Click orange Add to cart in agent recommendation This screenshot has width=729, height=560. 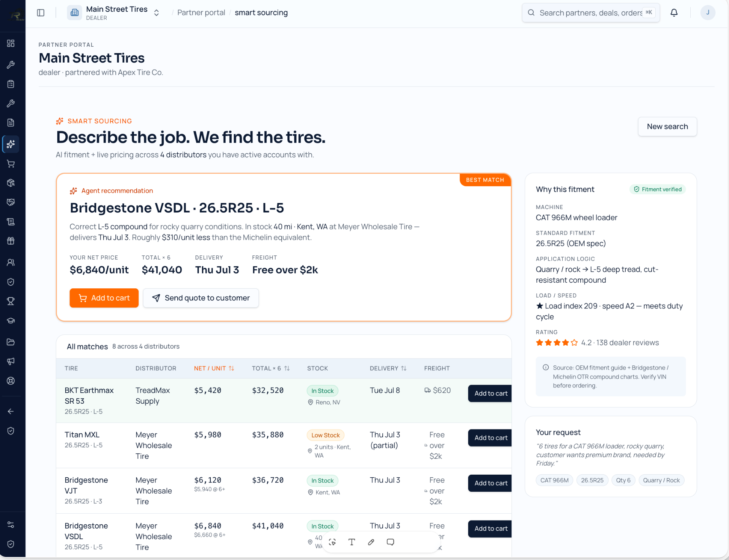(x=104, y=298)
